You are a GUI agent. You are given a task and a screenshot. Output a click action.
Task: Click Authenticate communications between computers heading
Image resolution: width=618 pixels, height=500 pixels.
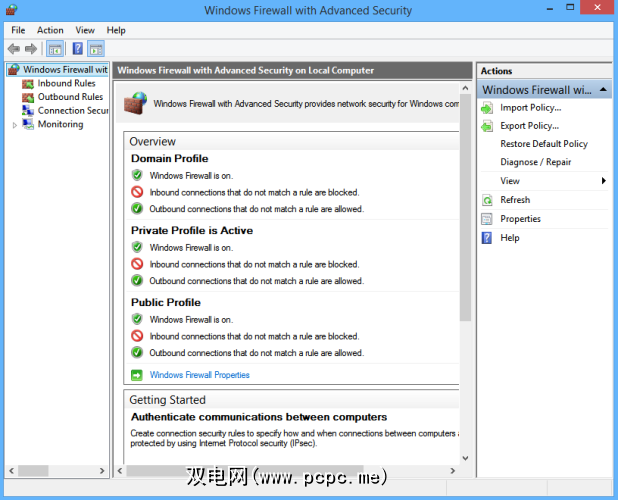[x=259, y=417]
